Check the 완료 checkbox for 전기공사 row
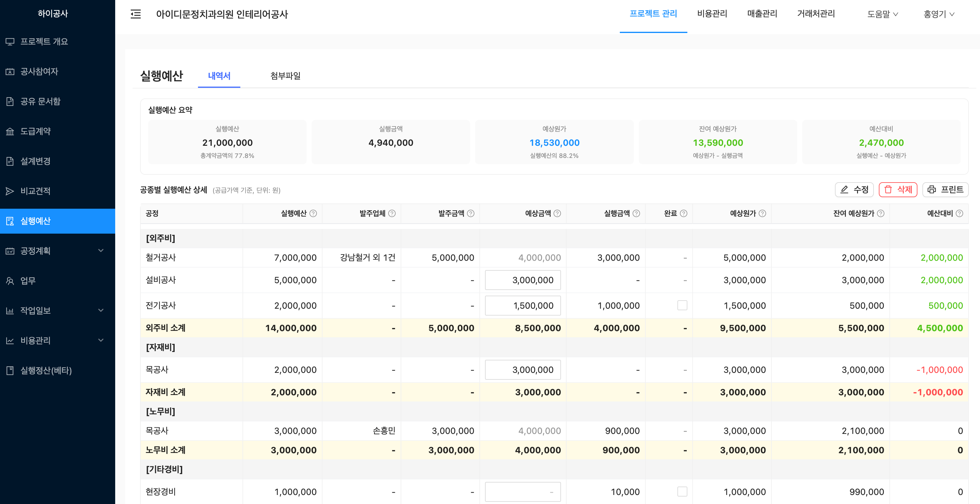This screenshot has width=980, height=504. pyautogui.click(x=682, y=305)
